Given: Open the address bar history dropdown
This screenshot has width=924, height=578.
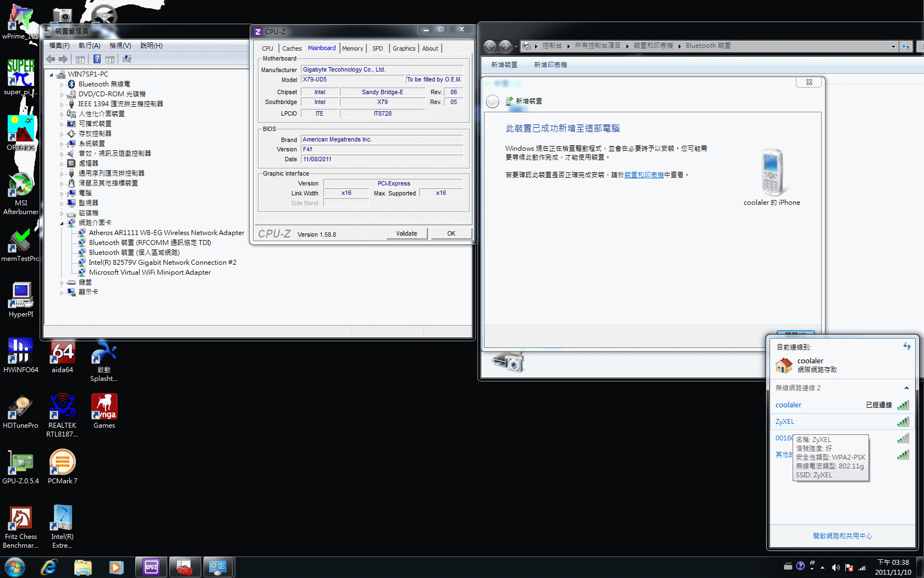Looking at the screenshot, I should click(893, 46).
